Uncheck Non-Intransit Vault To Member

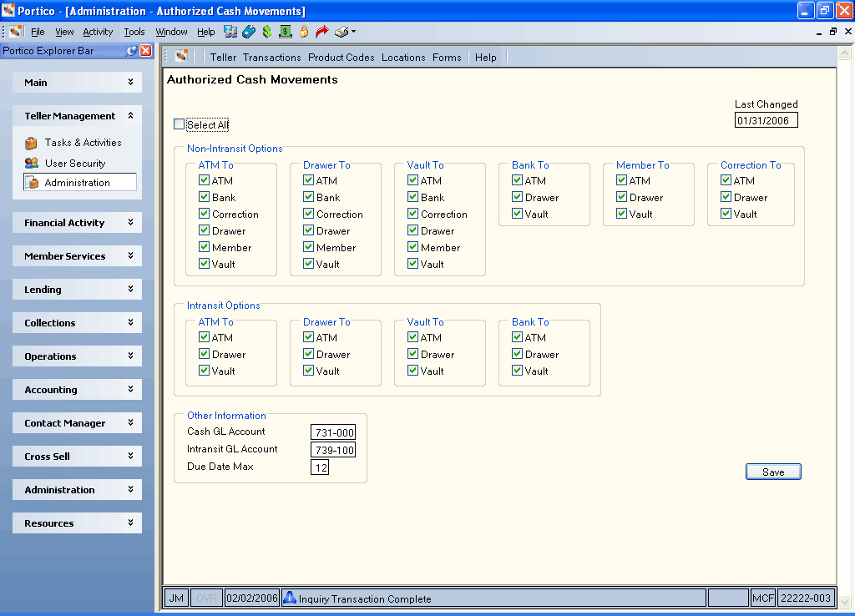click(x=412, y=247)
